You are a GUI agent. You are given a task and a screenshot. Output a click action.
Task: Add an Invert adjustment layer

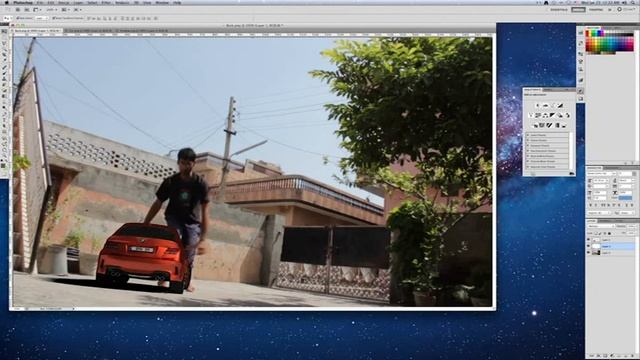pos(535,125)
